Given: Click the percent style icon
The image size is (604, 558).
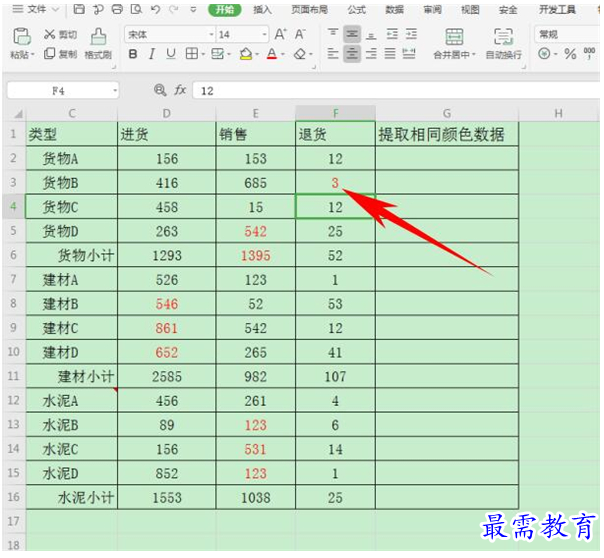Looking at the screenshot, I should 570,54.
